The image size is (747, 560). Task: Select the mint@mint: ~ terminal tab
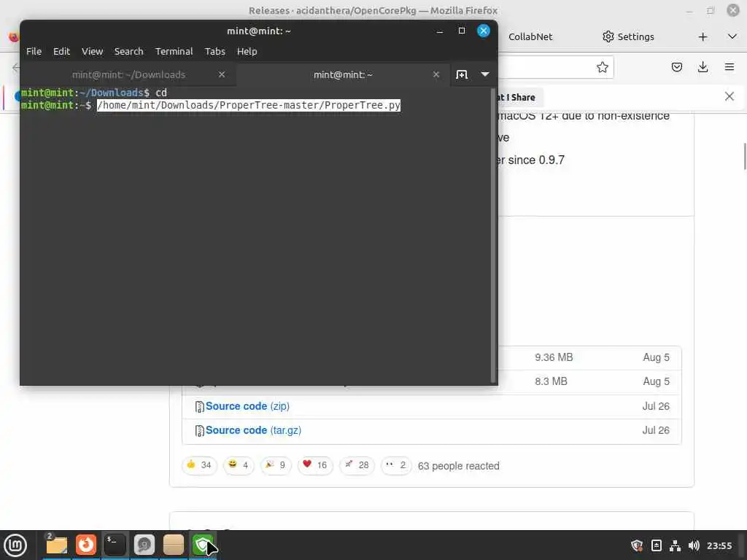(x=343, y=75)
